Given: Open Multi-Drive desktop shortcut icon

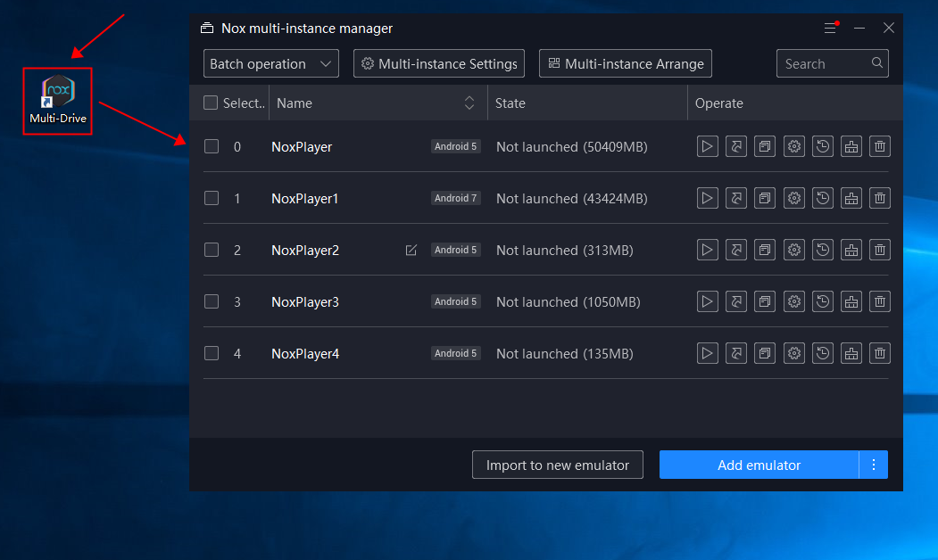Looking at the screenshot, I should click(x=57, y=101).
